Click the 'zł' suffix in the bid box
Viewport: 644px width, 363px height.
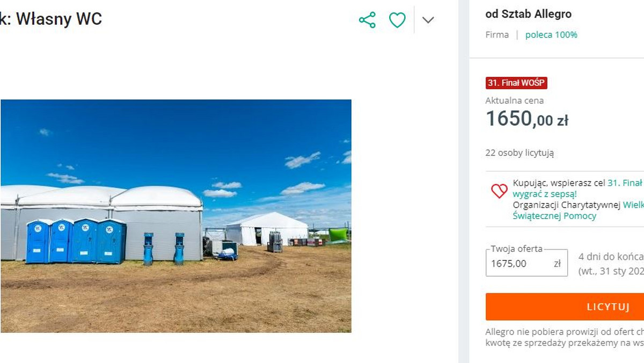click(x=558, y=263)
